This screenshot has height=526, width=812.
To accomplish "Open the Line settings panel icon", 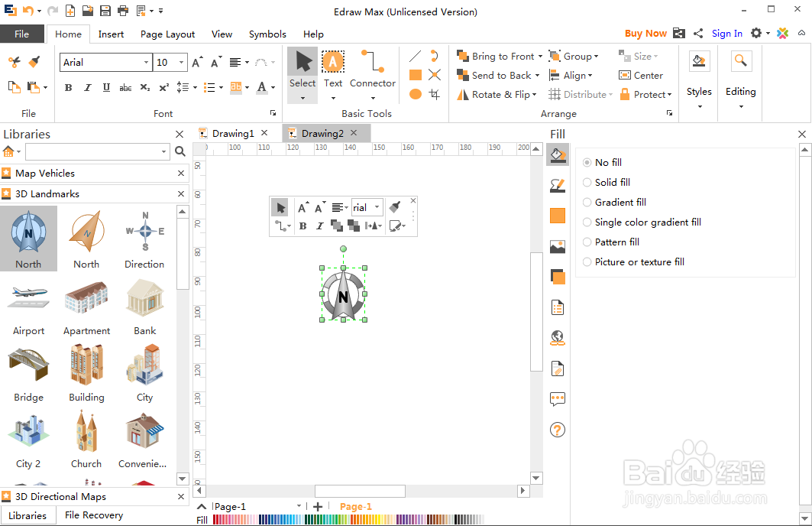I will click(x=557, y=186).
